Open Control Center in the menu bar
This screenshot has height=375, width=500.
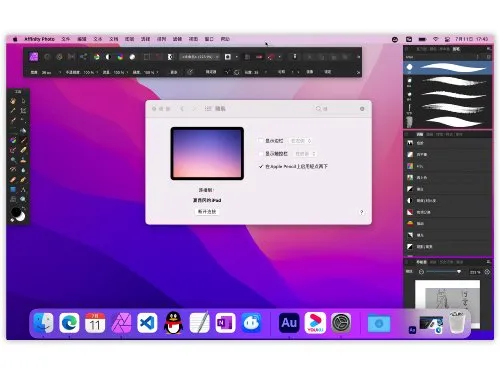447,39
